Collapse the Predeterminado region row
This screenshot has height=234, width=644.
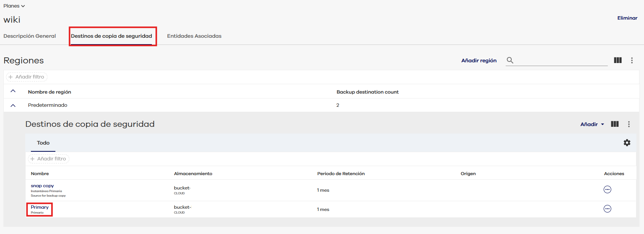[13, 105]
